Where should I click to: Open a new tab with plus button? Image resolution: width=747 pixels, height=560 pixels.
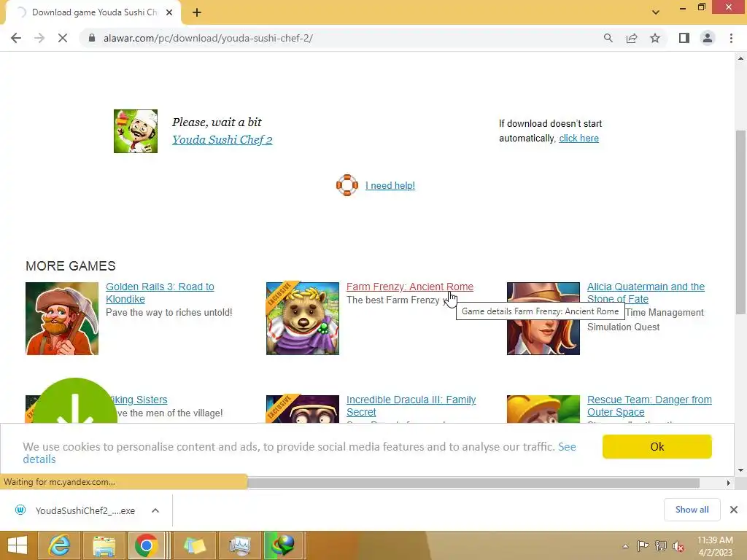(x=197, y=12)
